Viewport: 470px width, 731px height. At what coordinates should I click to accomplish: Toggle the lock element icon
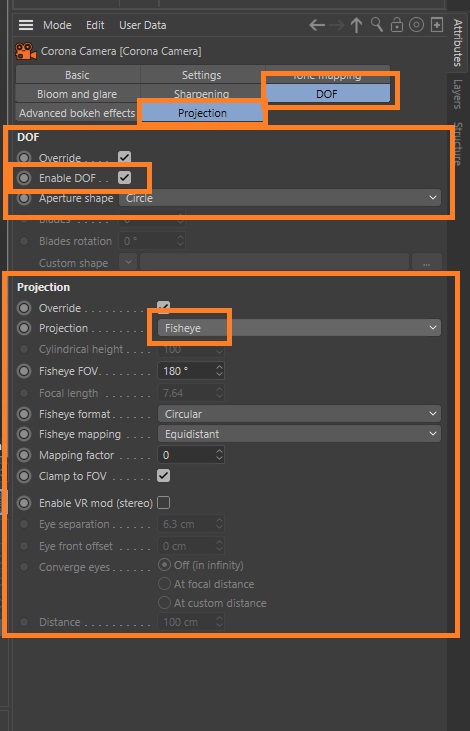(397, 25)
